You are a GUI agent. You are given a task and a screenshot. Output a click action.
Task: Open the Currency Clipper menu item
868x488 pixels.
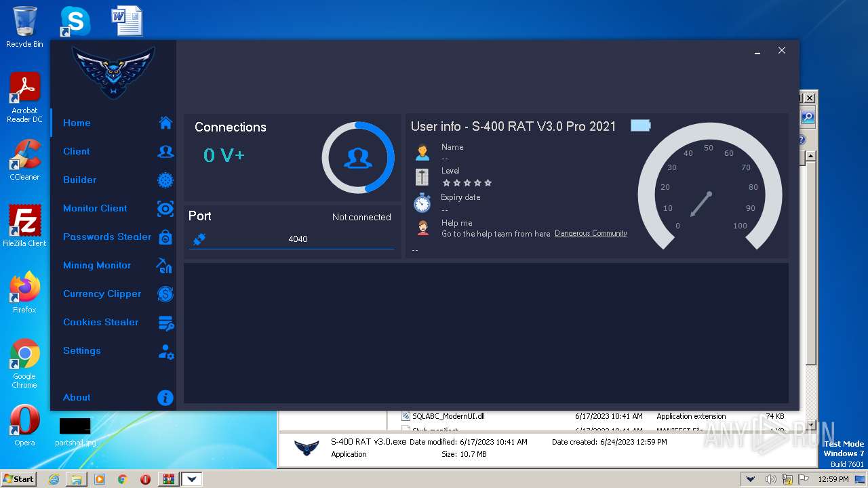click(x=102, y=293)
